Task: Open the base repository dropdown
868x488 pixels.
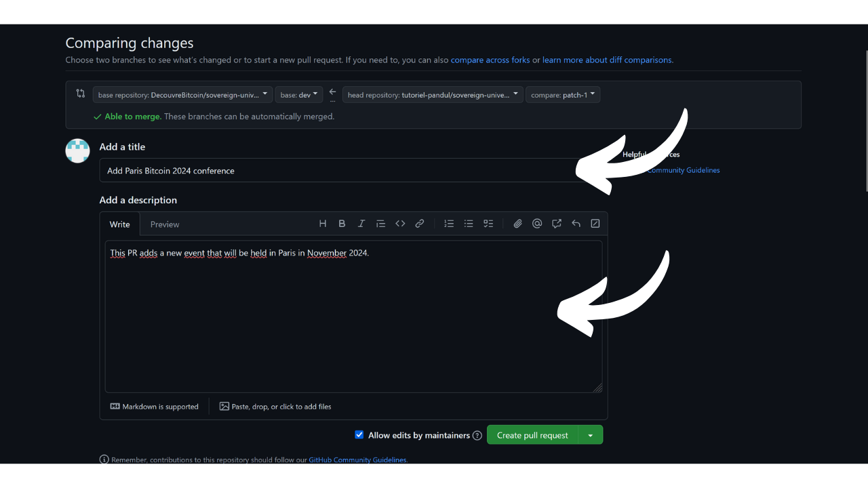Action: tap(182, 95)
